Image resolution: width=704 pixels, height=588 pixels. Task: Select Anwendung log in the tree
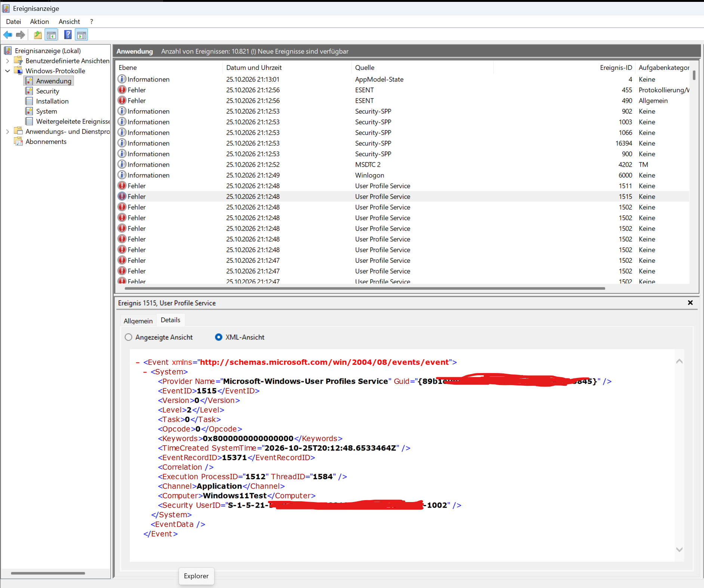pos(53,81)
